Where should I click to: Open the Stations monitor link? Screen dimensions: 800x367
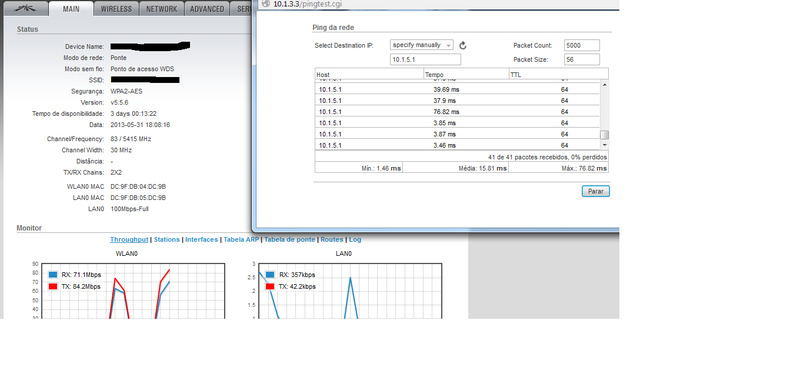tap(167, 239)
